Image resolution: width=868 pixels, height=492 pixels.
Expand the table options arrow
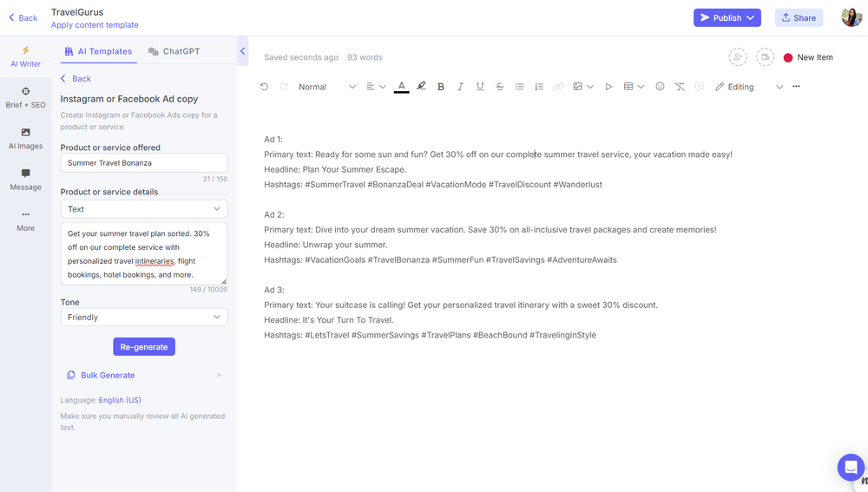[641, 87]
